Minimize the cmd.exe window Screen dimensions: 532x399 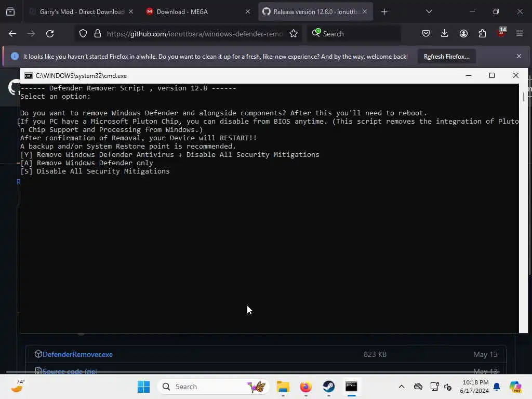tap(469, 75)
